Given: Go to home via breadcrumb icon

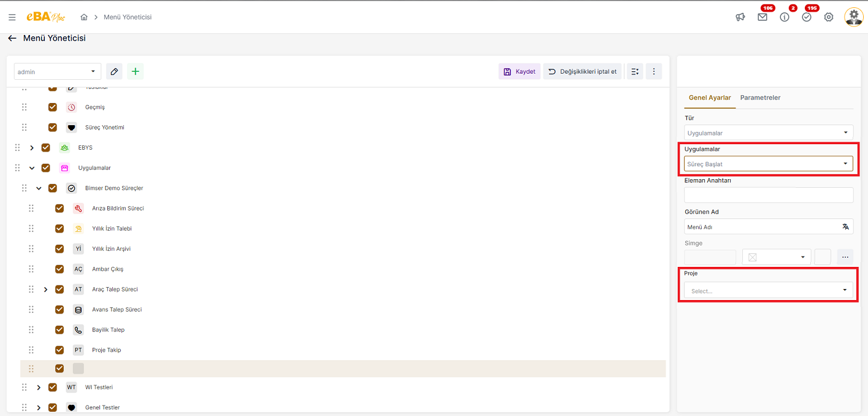Looking at the screenshot, I should (84, 17).
